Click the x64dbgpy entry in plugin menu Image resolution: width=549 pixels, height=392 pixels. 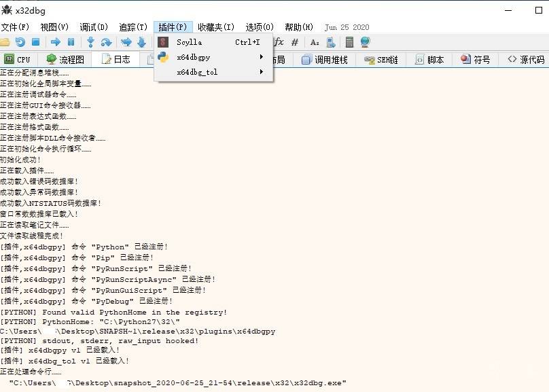click(x=213, y=57)
